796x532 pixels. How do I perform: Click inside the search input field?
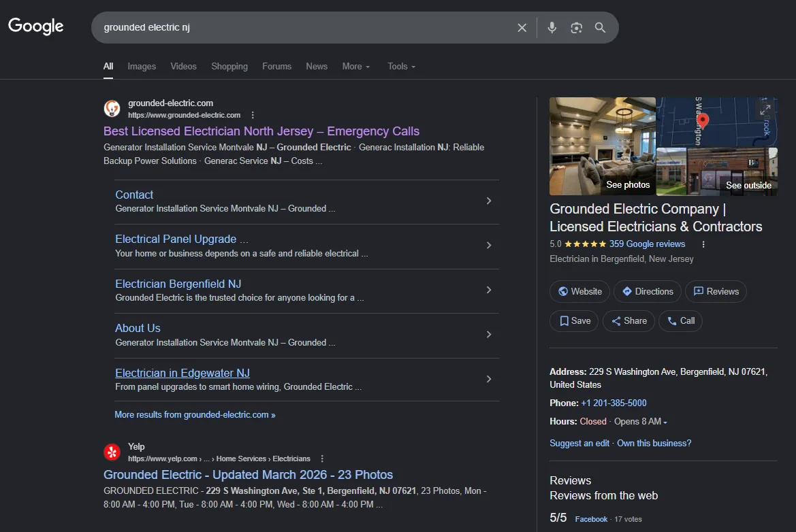[300, 28]
